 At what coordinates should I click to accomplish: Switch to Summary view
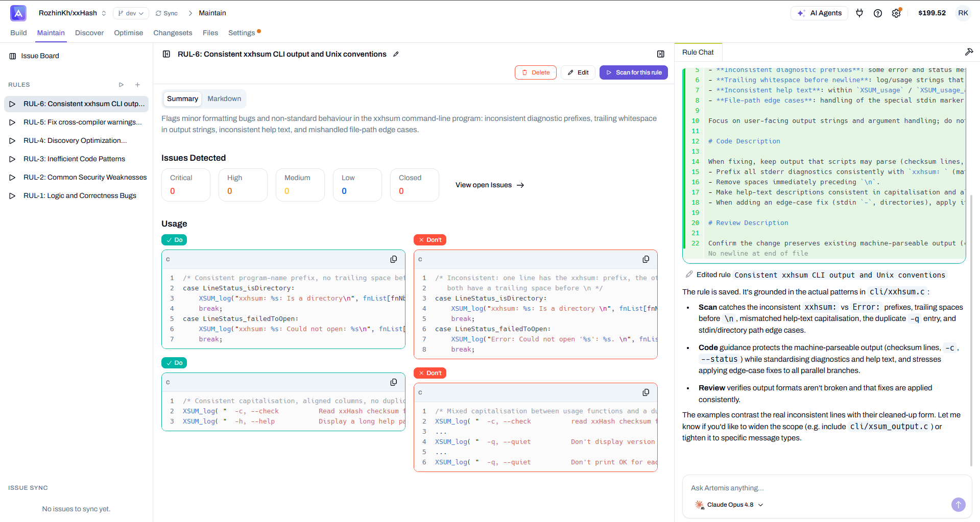pyautogui.click(x=182, y=98)
